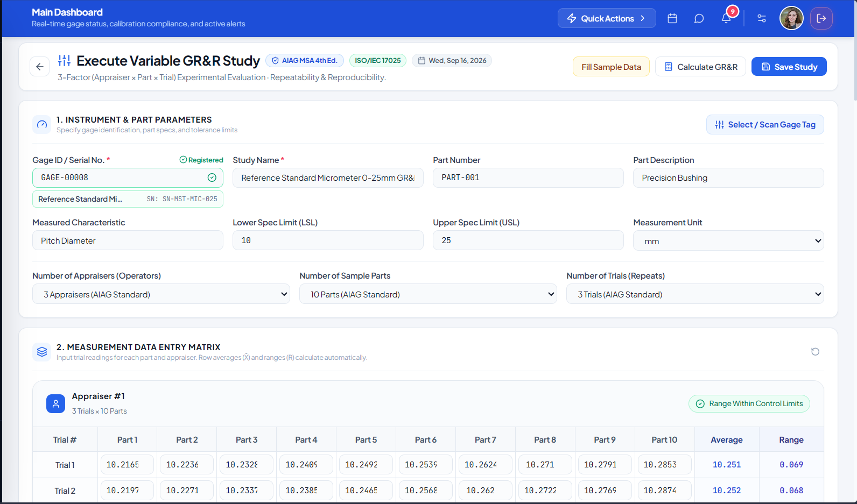Viewport: 857px width, 504px height.
Task: Click the Appraiser #1 person icon
Action: (x=55, y=403)
